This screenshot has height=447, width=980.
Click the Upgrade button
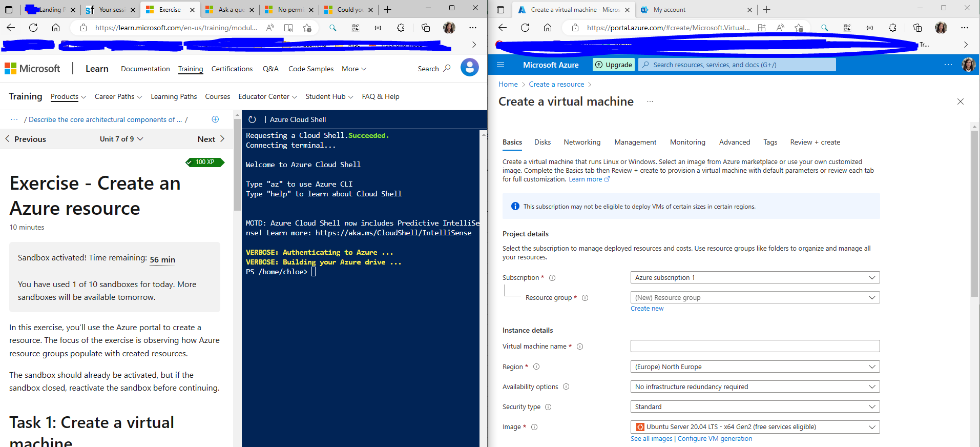click(x=614, y=65)
